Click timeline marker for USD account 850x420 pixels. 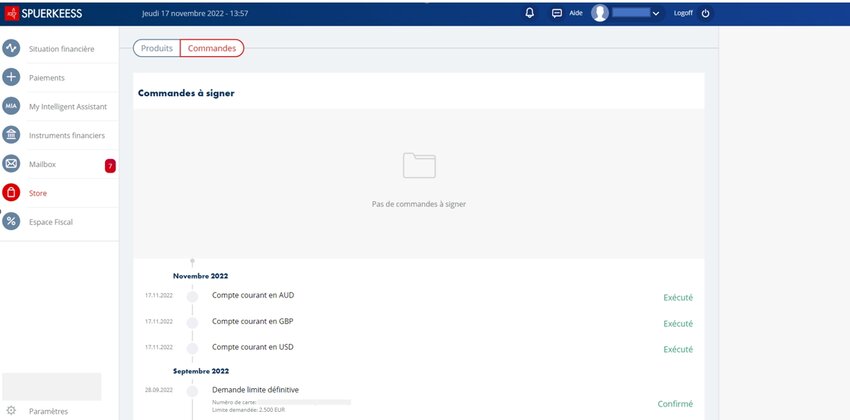coord(192,348)
